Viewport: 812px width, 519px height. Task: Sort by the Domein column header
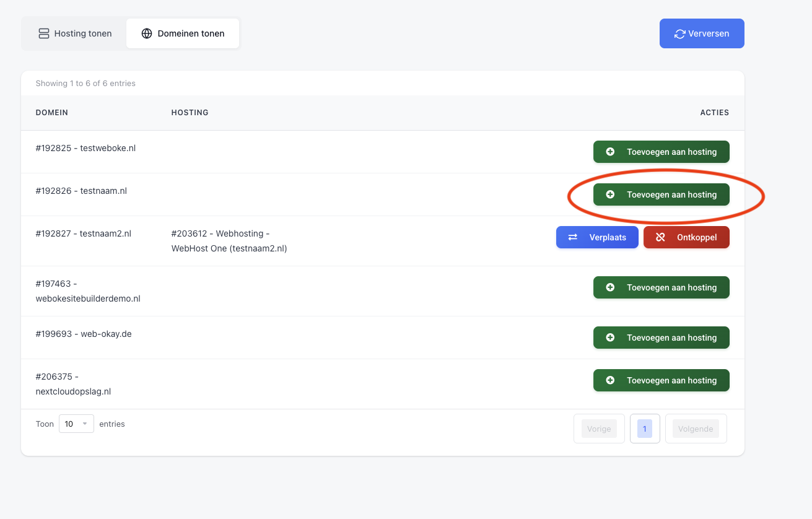point(52,113)
